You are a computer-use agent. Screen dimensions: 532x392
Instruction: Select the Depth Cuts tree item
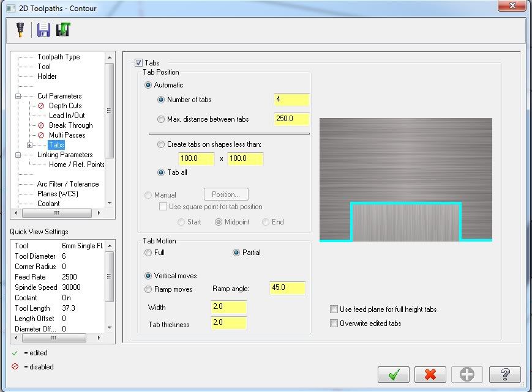tap(65, 106)
